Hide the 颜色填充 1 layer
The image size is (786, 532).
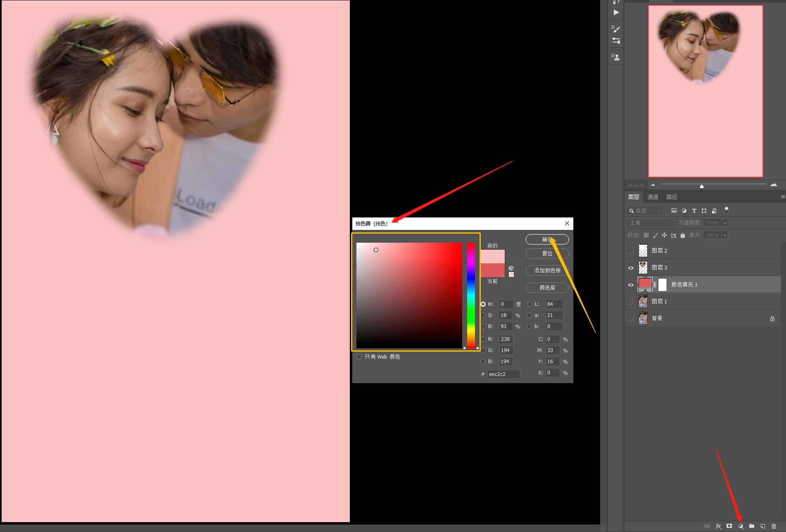point(631,285)
